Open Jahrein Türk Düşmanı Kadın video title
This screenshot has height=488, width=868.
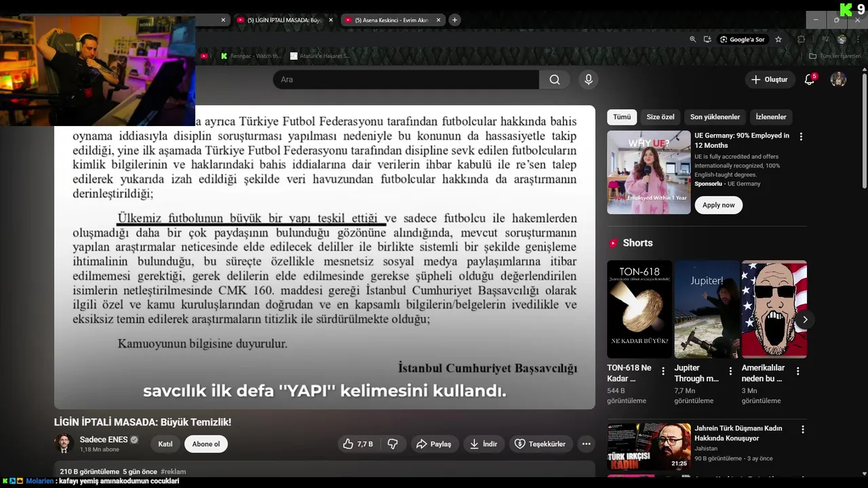tap(738, 433)
